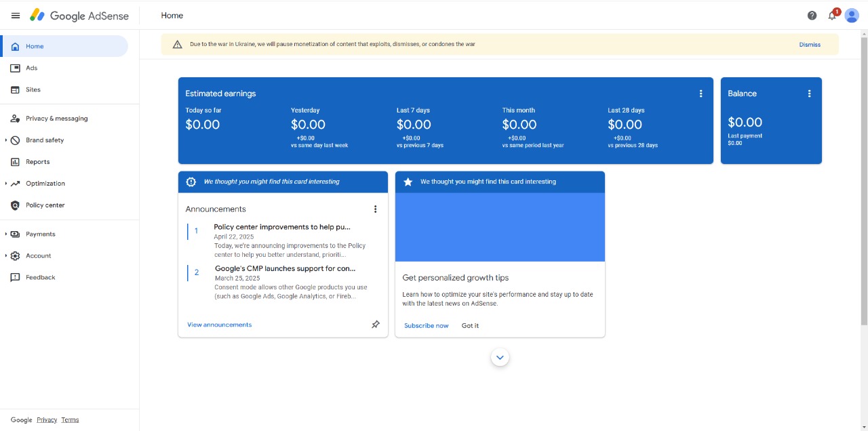Click the Feedback speech-bubble icon
This screenshot has height=431, width=868.
coord(15,278)
